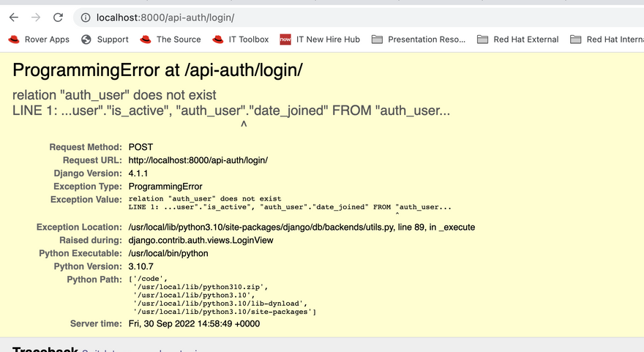Click the globe icon of Support bookmark
The height and width of the screenshot is (352, 644).
pyautogui.click(x=86, y=40)
